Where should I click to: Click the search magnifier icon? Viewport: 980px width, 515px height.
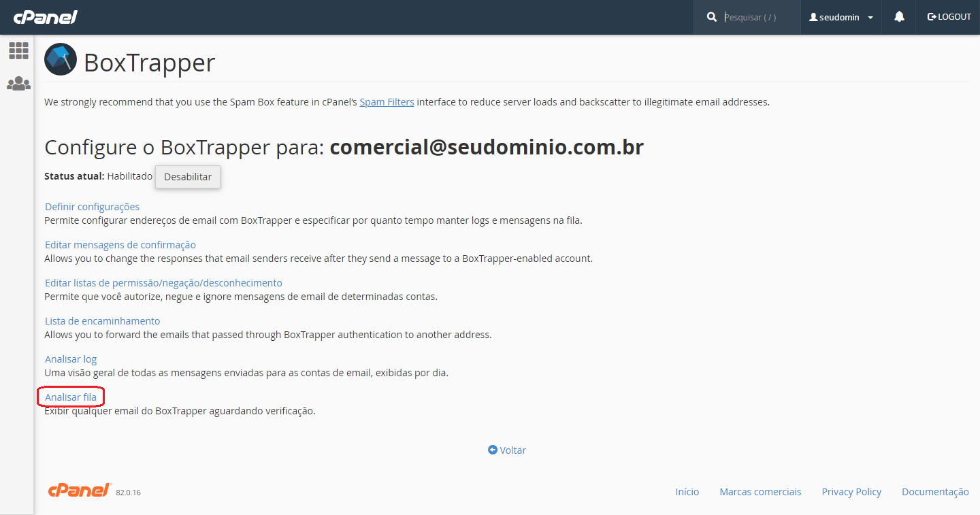coord(712,17)
